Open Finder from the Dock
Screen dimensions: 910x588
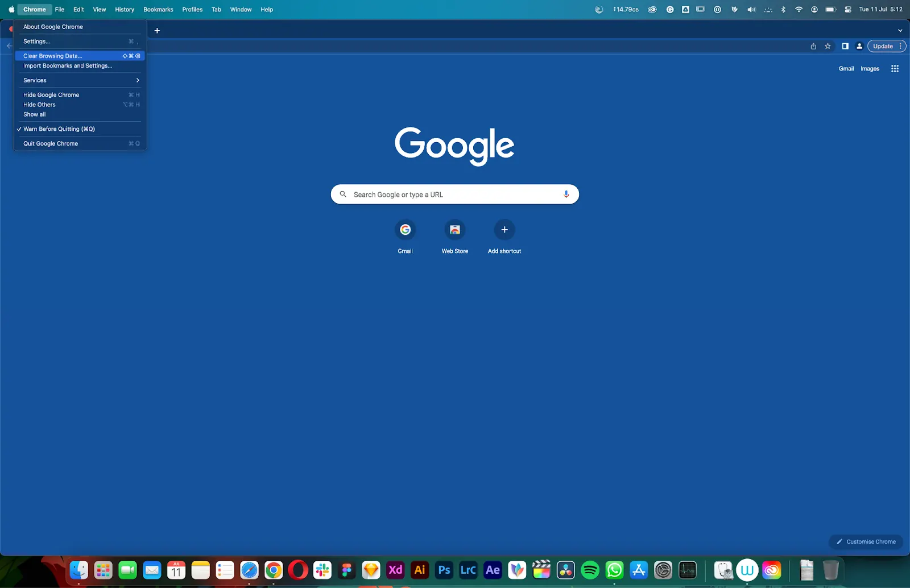[x=78, y=570]
